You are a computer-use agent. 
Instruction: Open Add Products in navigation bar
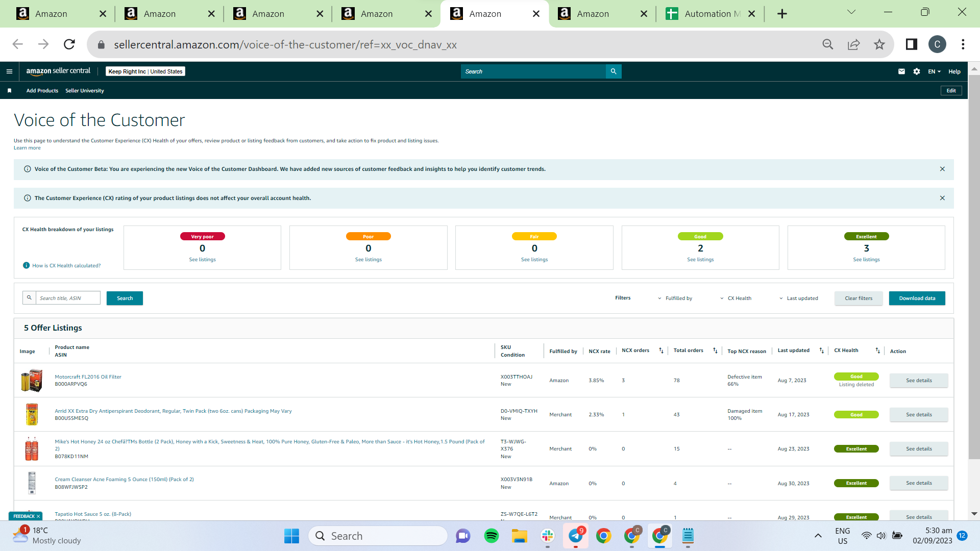pyautogui.click(x=42, y=91)
